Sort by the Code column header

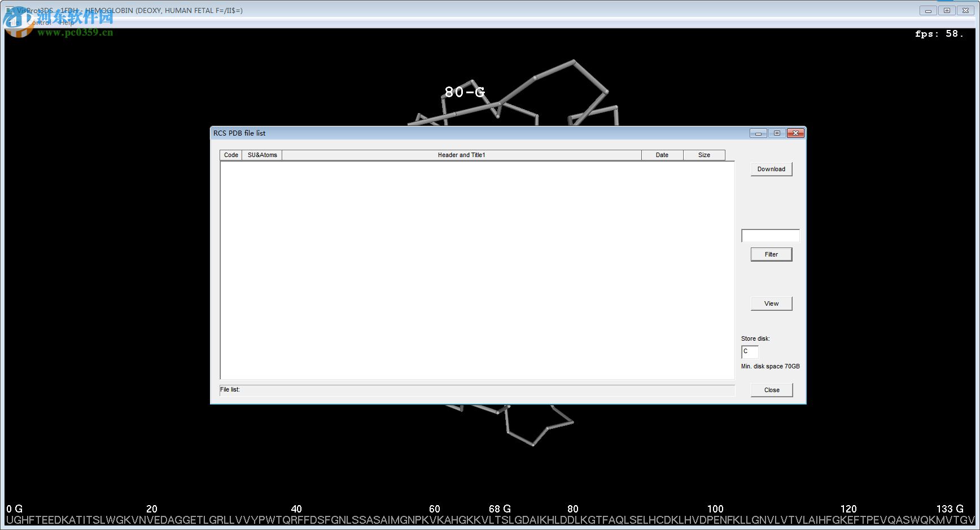pyautogui.click(x=231, y=155)
